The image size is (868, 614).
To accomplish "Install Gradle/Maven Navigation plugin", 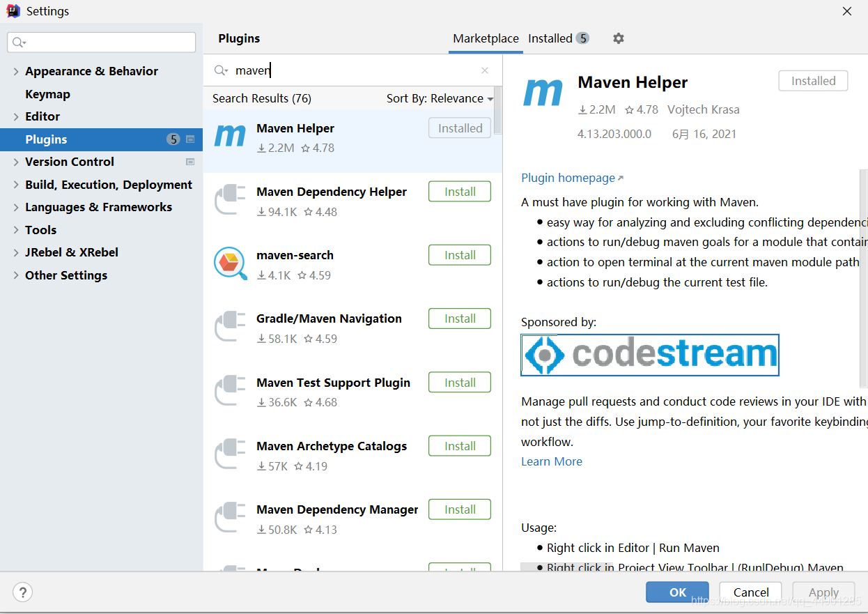I will [x=460, y=318].
